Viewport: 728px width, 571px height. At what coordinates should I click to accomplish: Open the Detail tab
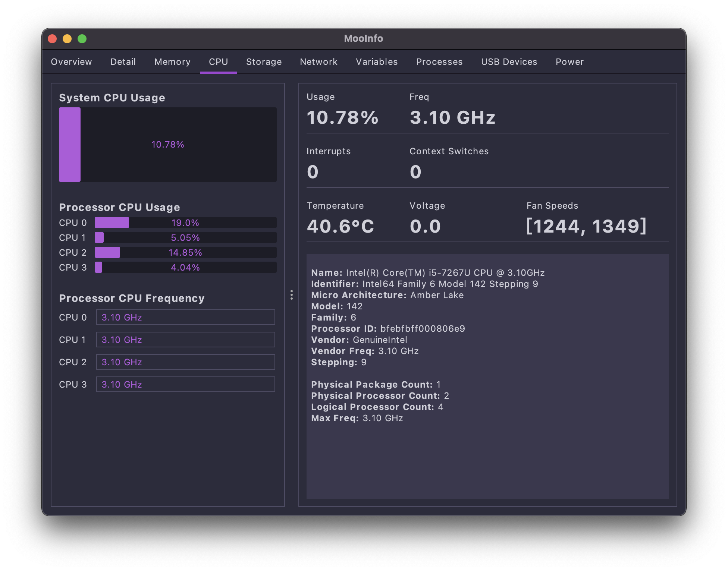[x=123, y=62]
